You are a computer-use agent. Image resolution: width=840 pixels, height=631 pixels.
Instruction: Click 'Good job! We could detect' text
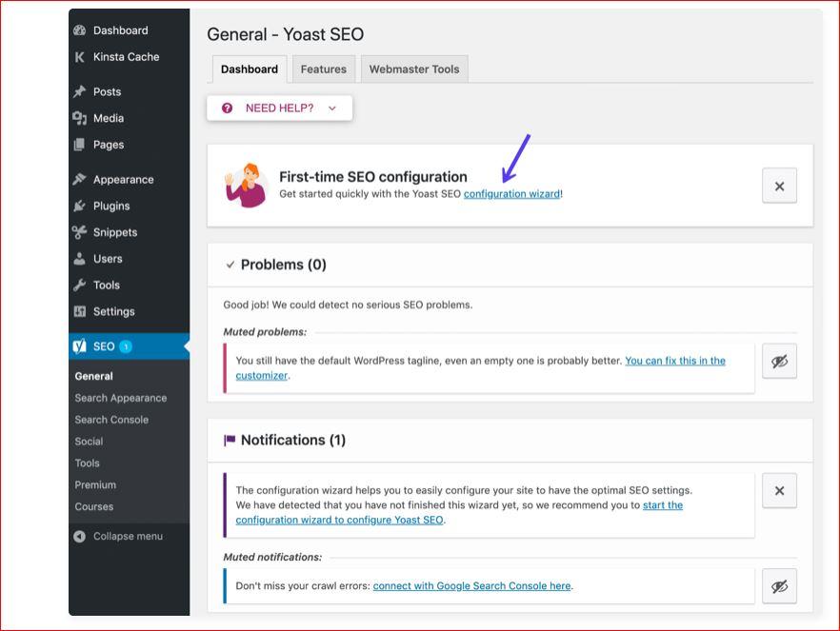pyautogui.click(x=348, y=305)
